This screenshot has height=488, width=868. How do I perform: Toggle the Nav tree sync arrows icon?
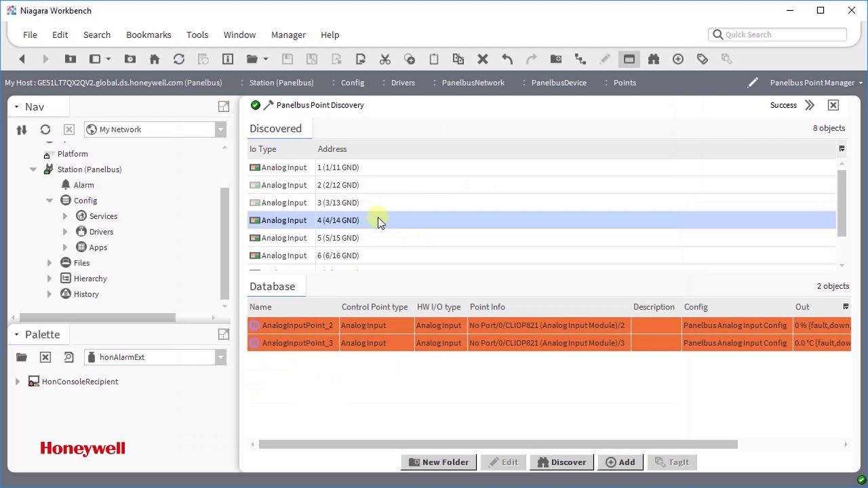(x=22, y=129)
